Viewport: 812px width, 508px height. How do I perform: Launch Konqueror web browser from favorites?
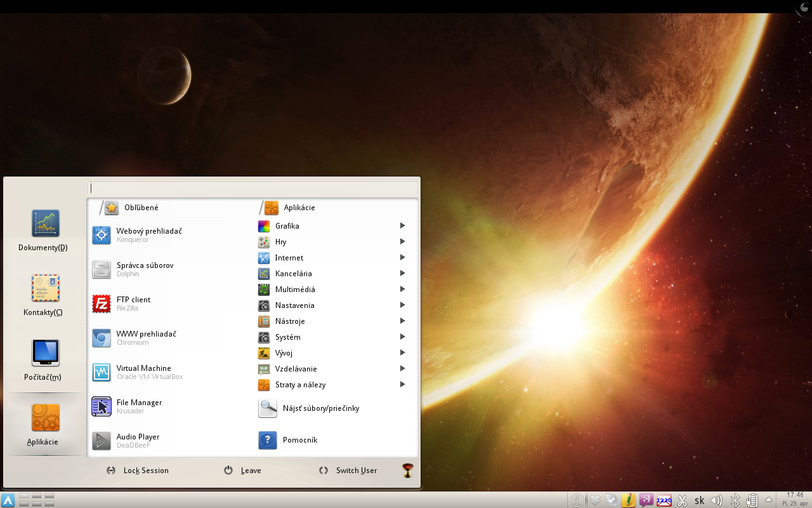171,235
